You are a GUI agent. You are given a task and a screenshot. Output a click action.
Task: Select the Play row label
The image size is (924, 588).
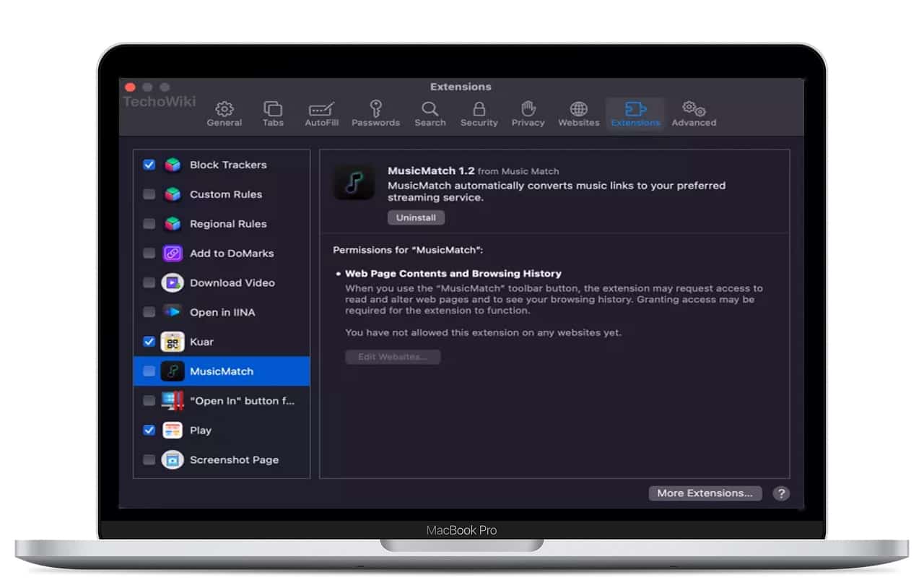point(201,431)
